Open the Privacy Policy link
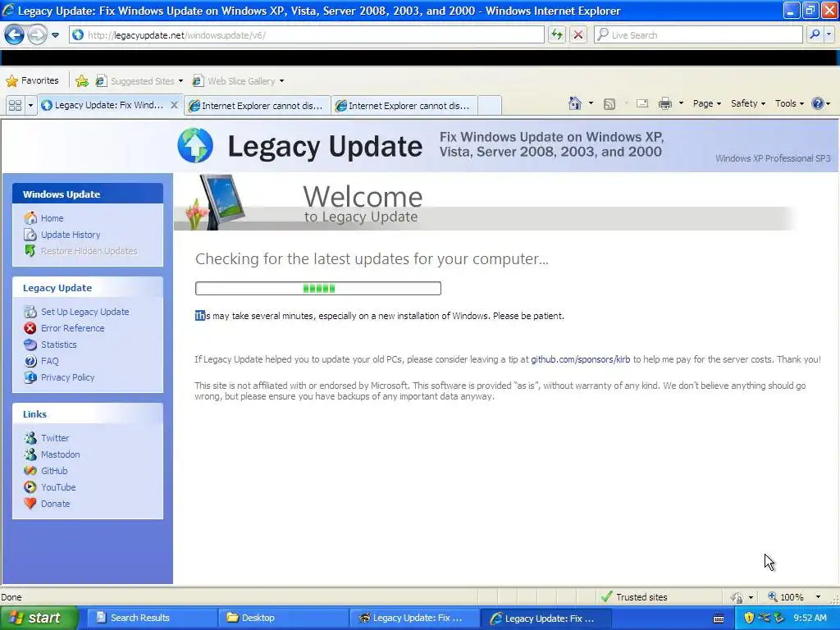 point(67,377)
